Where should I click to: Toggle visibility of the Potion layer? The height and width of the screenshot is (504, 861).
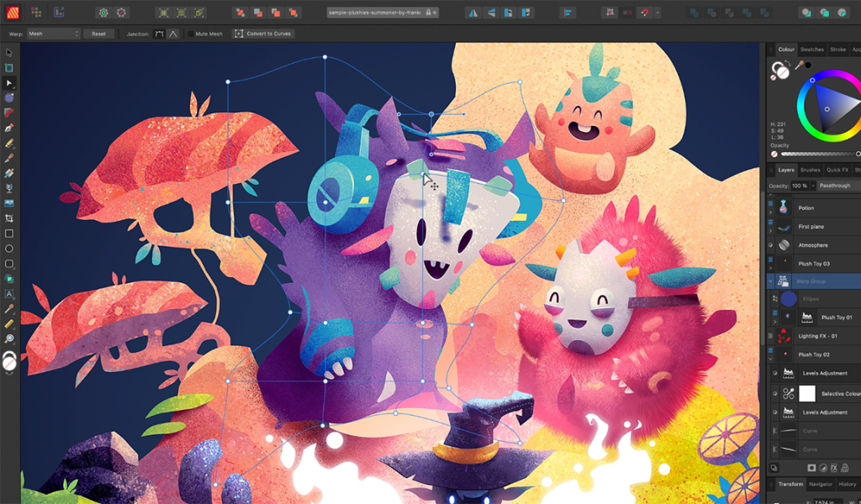coord(770,204)
